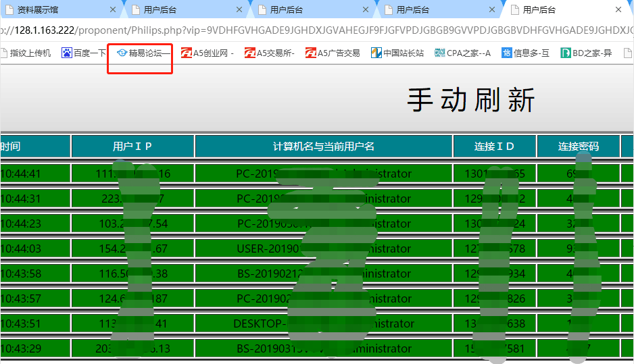The height and width of the screenshot is (364, 634).
Task: Select the 10:43:57 time cell
Action: click(x=35, y=299)
